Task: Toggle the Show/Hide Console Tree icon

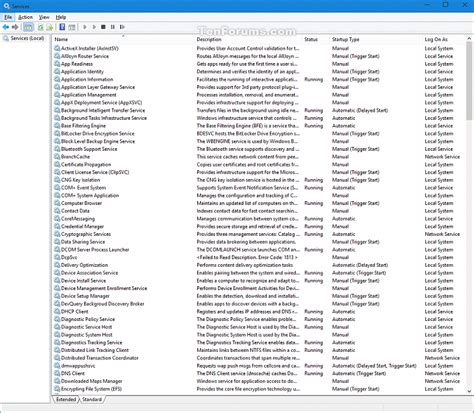Action: coord(28,27)
